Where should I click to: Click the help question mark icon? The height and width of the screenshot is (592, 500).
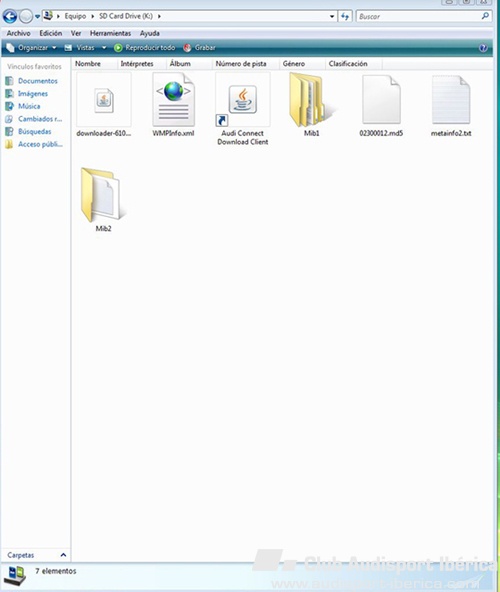click(x=483, y=48)
